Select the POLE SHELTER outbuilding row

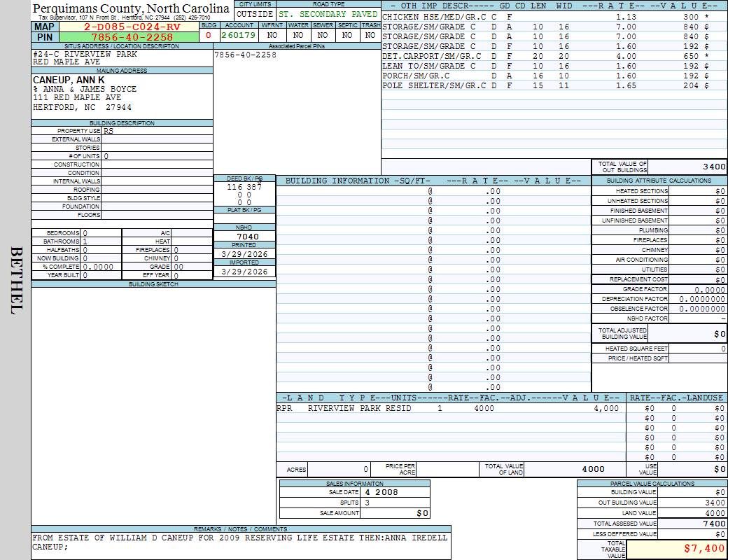coord(434,85)
